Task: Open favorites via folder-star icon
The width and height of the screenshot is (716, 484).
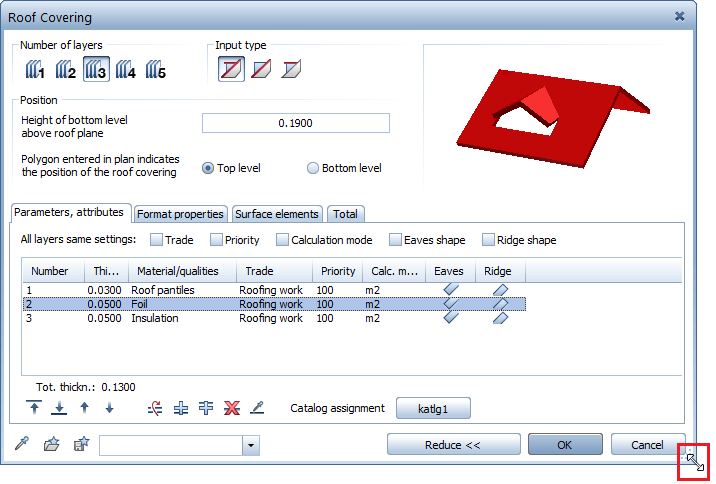Action: [x=52, y=444]
